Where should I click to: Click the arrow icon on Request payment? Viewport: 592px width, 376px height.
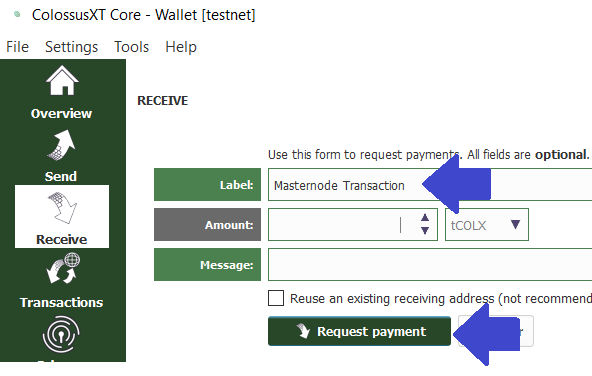coord(303,331)
